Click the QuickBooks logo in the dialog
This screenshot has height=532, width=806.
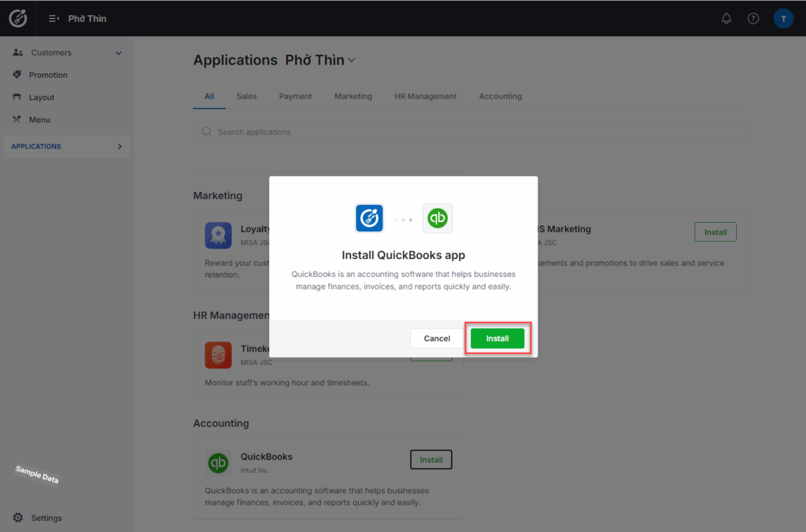tap(438, 218)
